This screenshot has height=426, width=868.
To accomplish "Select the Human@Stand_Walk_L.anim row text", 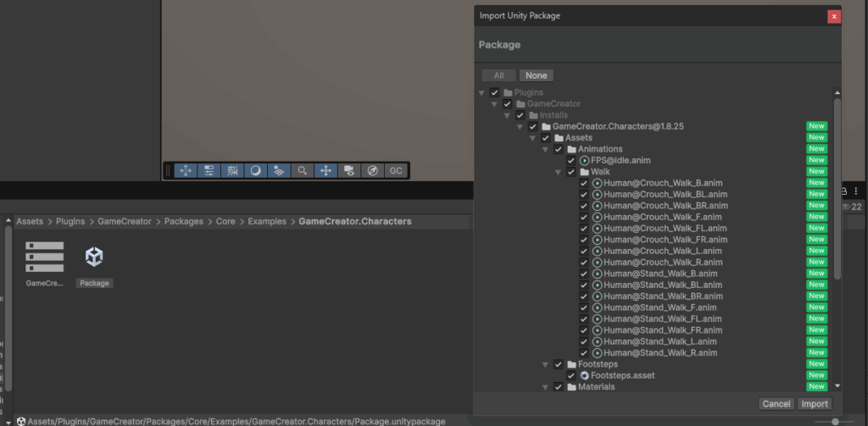I will pos(660,342).
